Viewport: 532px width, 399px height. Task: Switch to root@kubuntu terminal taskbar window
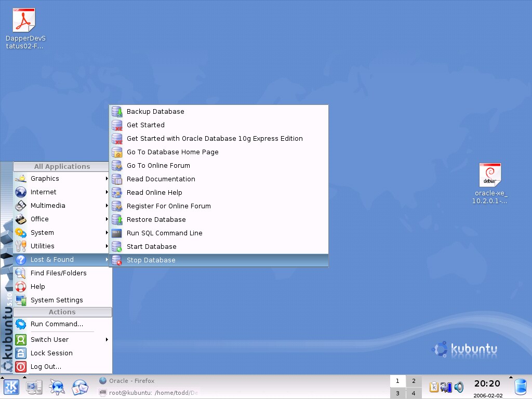[x=149, y=393]
